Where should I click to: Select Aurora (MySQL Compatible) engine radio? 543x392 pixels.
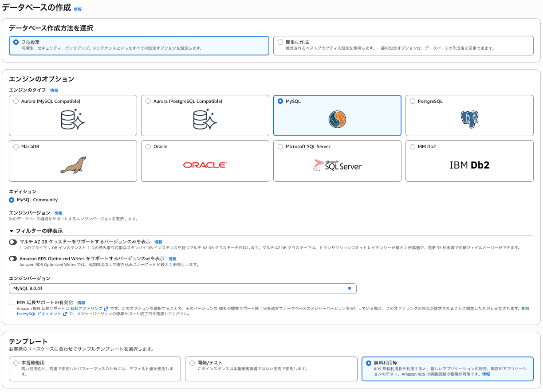pos(16,101)
